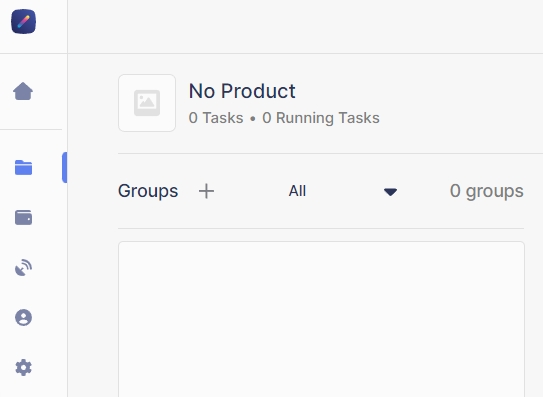Viewport: 543px width, 397px height.
Task: Add a new group with the plus icon
Action: [206, 191]
